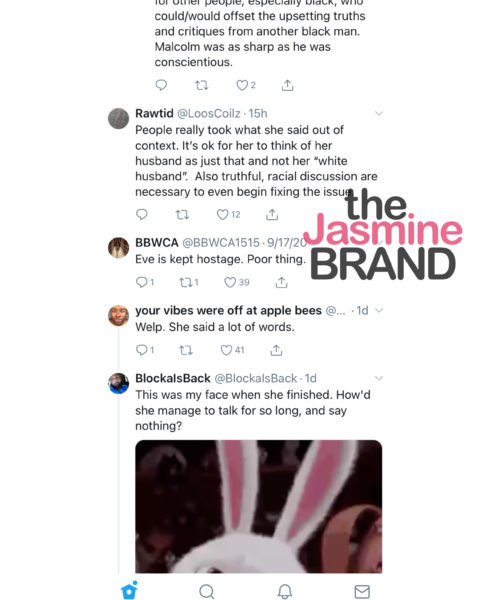Screen dimensions: 480x600
Task: Open BlockaIsBack's profile name
Action: [x=173, y=378]
